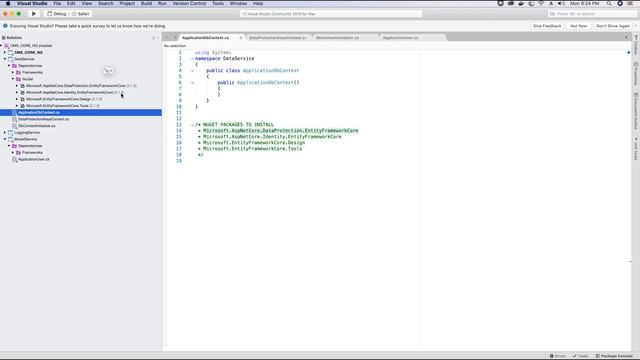Click the NuGet folder icon

click(18, 79)
